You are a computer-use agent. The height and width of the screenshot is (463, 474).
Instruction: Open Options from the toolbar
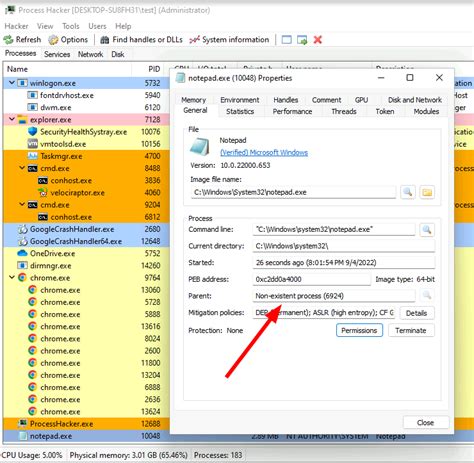click(53, 40)
